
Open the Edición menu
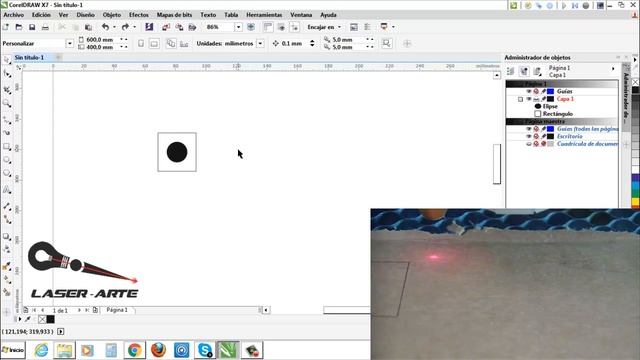[x=41, y=15]
